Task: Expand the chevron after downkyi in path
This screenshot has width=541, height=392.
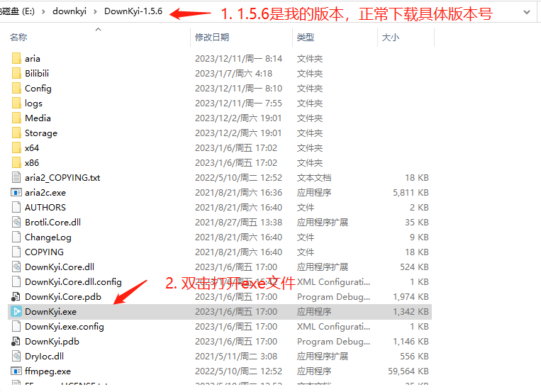Action: coord(94,12)
